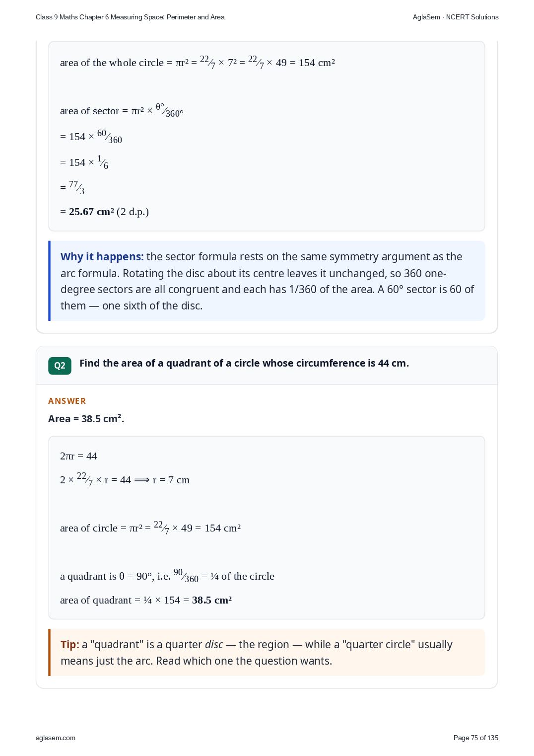
Task: Select the 'Area = 38.5 cm²' answer line
Action: click(x=86, y=419)
